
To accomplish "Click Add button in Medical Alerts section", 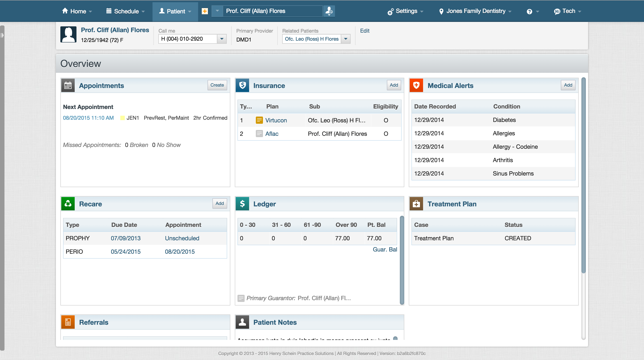I will (568, 85).
